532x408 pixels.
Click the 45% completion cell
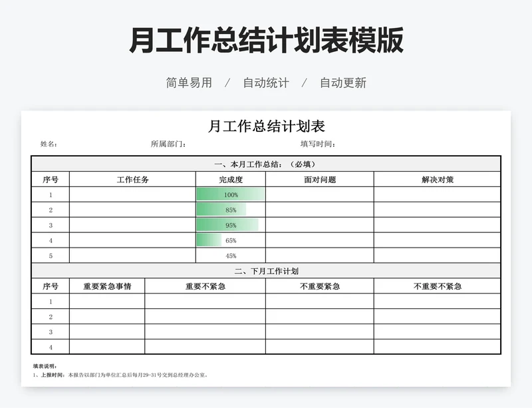231,256
